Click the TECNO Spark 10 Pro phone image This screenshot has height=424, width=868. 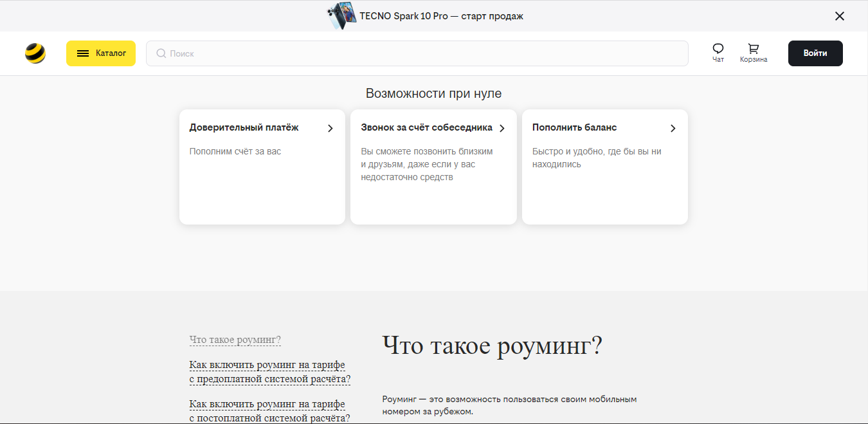(341, 16)
